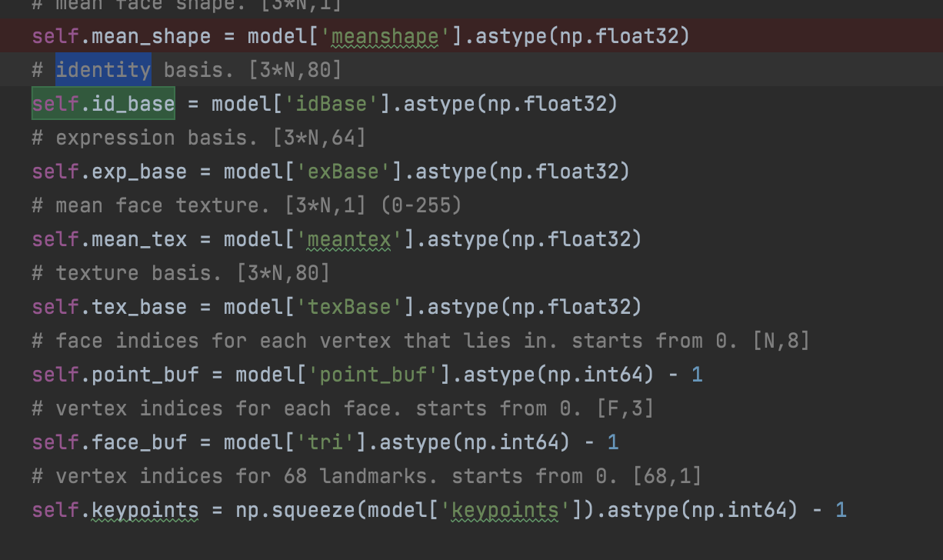The width and height of the screenshot is (943, 560).
Task: Click the 'exBase' dictionary key string
Action: (342, 171)
